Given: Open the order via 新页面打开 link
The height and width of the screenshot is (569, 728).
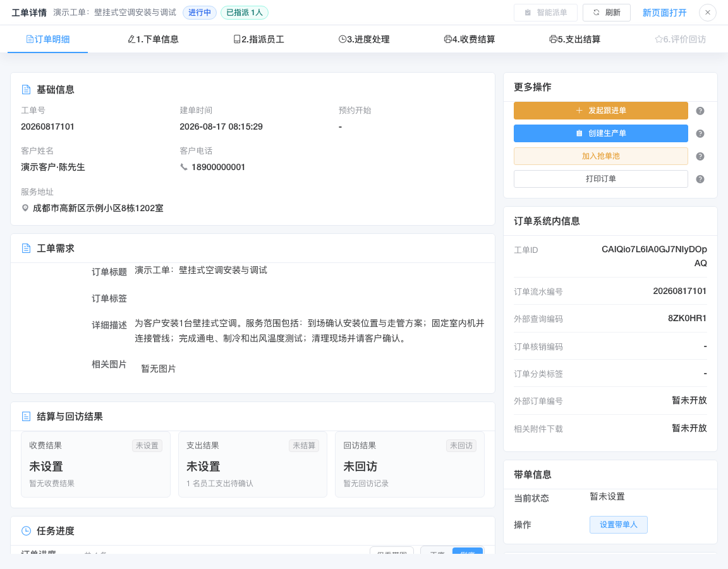Looking at the screenshot, I should (664, 13).
